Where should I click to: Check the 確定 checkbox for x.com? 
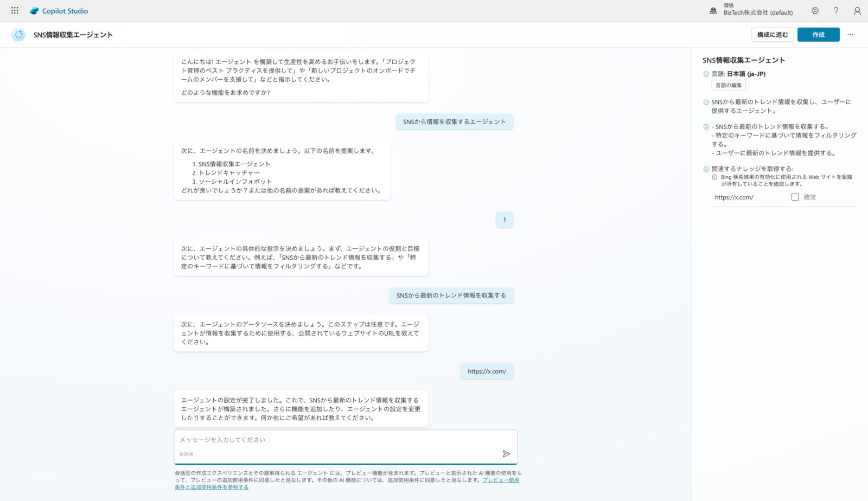795,197
